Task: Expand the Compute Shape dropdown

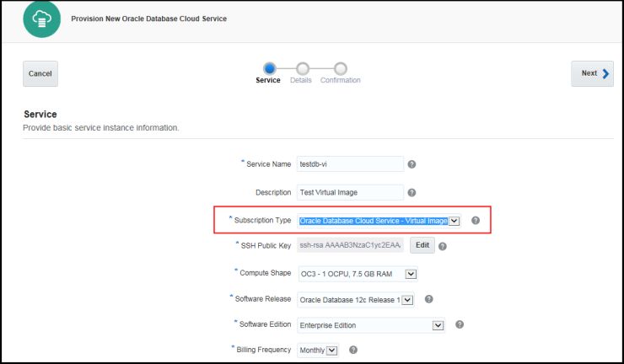Action: coord(412,274)
